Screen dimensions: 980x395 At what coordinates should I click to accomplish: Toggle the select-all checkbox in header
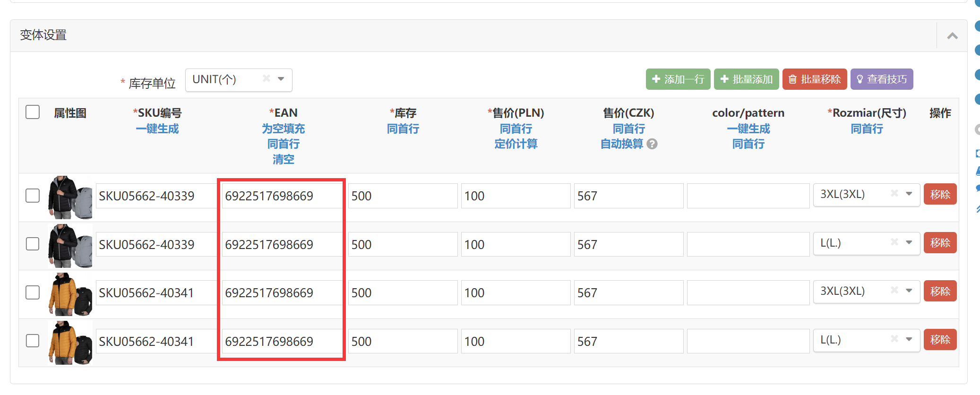[x=33, y=112]
